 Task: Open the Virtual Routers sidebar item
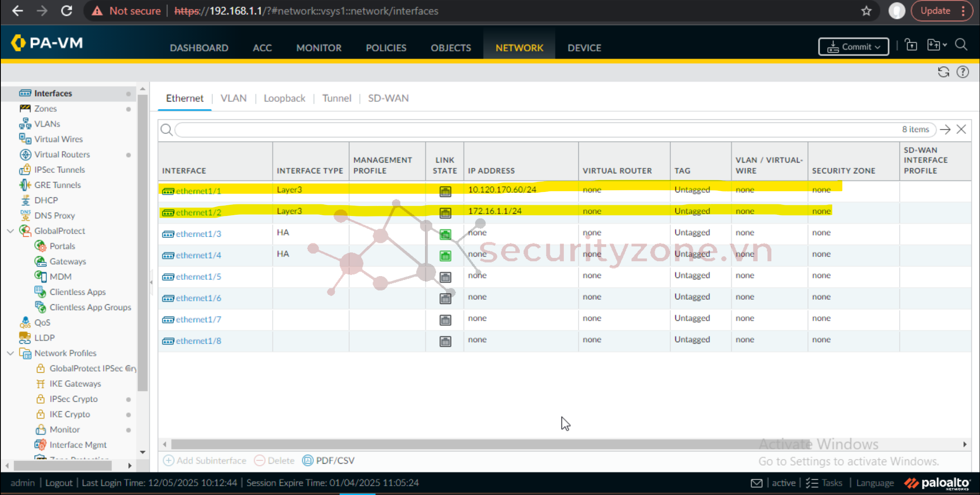click(62, 154)
